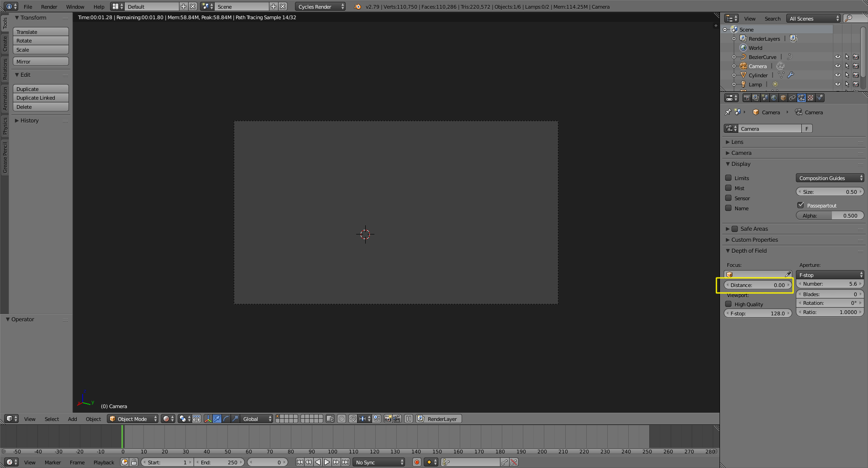Click the Translate button
The height and width of the screenshot is (468, 868).
pyautogui.click(x=41, y=32)
